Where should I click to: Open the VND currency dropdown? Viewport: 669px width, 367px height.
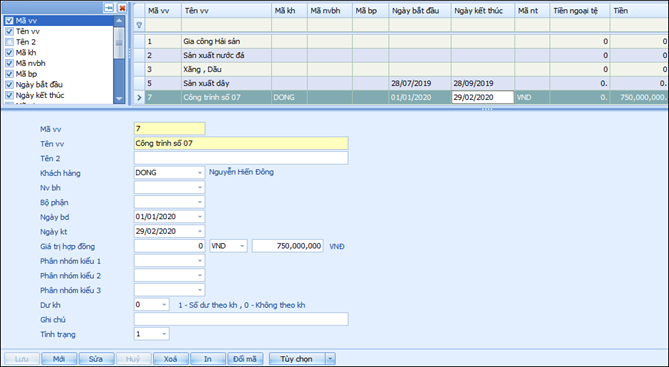(242, 246)
